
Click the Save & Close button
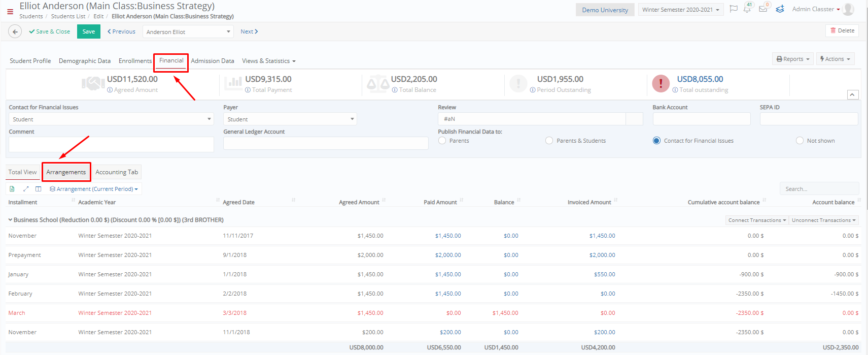click(x=50, y=31)
